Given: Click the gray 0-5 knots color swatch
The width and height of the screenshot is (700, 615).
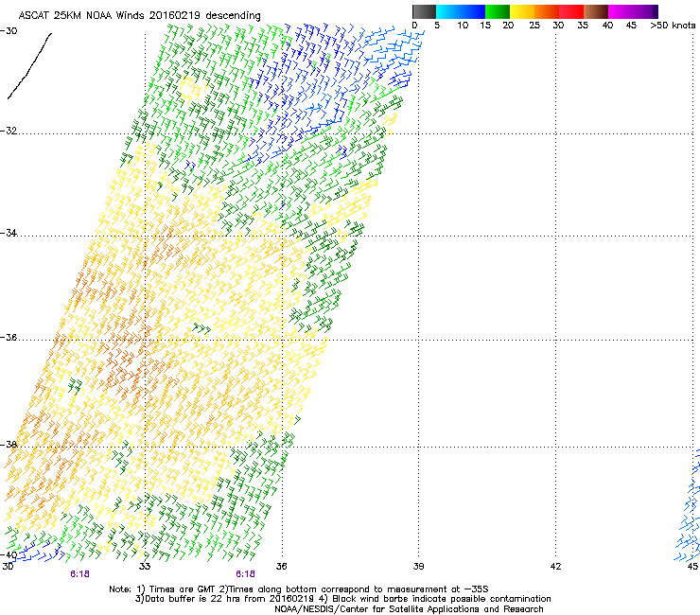Looking at the screenshot, I should pyautogui.click(x=424, y=11).
